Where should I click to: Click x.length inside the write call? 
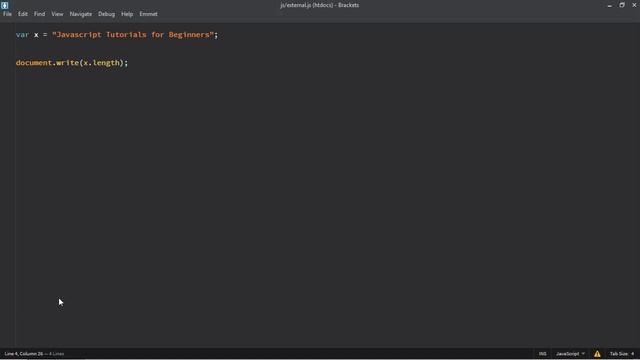click(102, 63)
